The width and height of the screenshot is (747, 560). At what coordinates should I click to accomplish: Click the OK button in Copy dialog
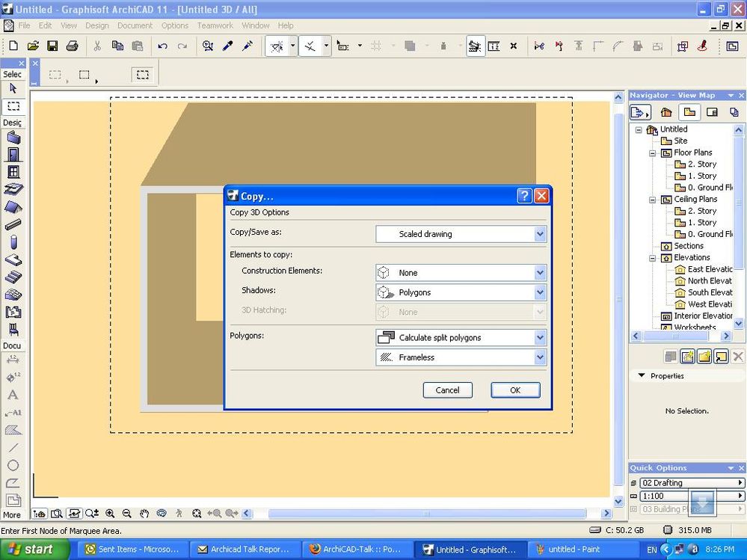(x=515, y=390)
